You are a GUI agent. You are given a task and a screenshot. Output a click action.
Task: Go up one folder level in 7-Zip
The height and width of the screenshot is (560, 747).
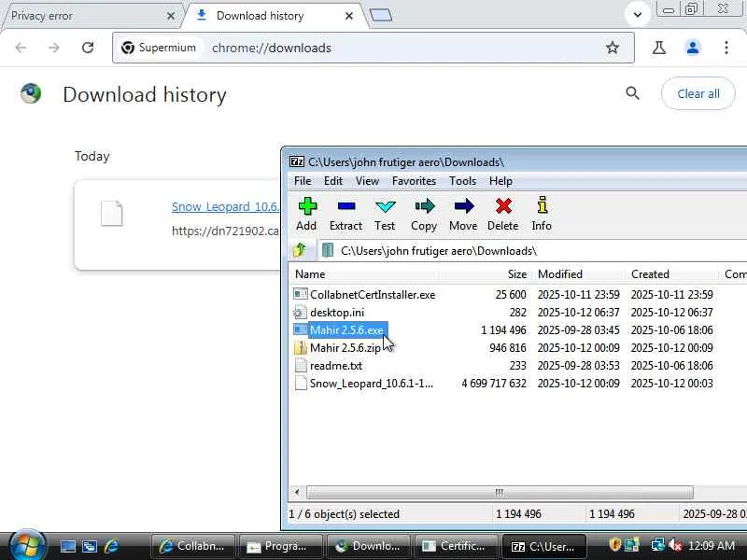pos(300,250)
